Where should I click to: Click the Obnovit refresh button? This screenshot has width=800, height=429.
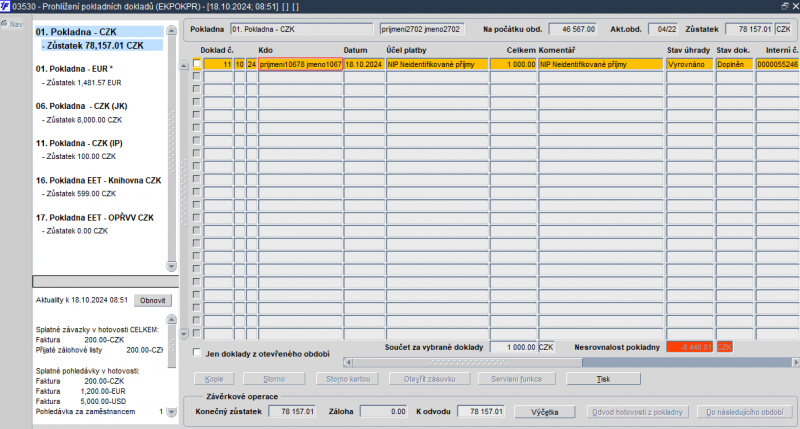[153, 300]
